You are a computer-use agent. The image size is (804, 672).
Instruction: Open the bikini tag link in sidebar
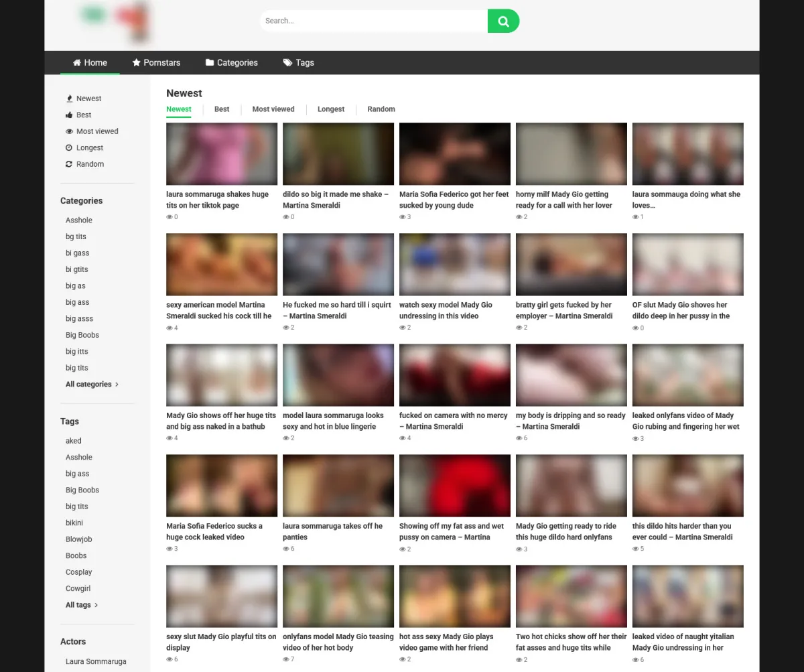point(74,523)
